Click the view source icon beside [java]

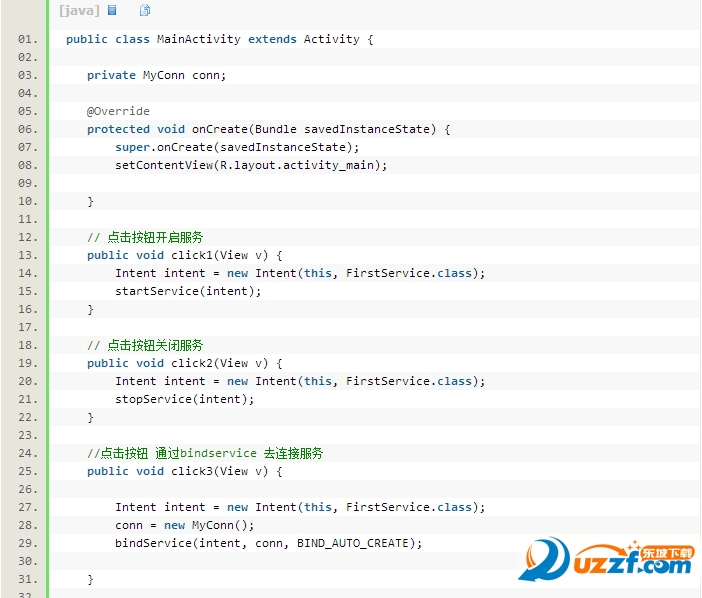tap(112, 11)
